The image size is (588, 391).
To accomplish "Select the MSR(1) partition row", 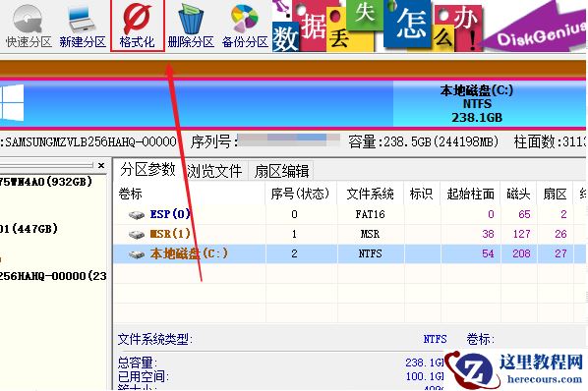I will point(349,234).
